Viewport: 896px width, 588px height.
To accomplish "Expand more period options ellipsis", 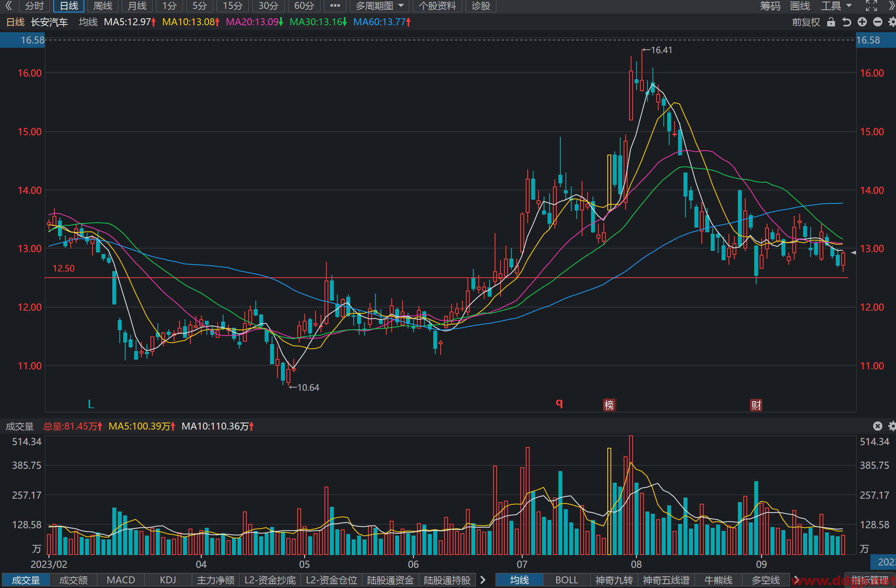I will pyautogui.click(x=335, y=6).
